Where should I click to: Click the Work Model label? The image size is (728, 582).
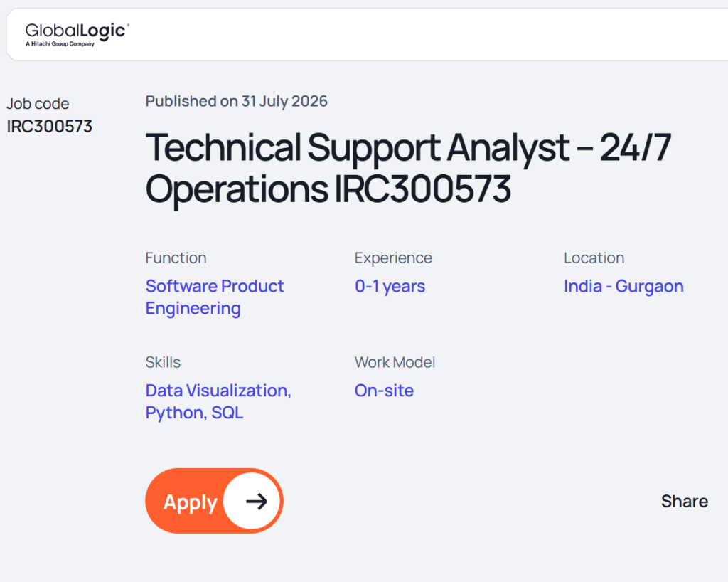click(x=395, y=362)
